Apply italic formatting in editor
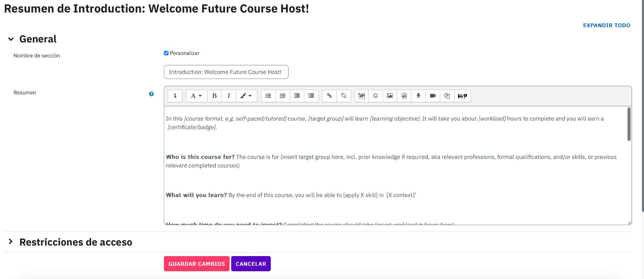Viewport: 644px width, 279px height. pyautogui.click(x=229, y=96)
